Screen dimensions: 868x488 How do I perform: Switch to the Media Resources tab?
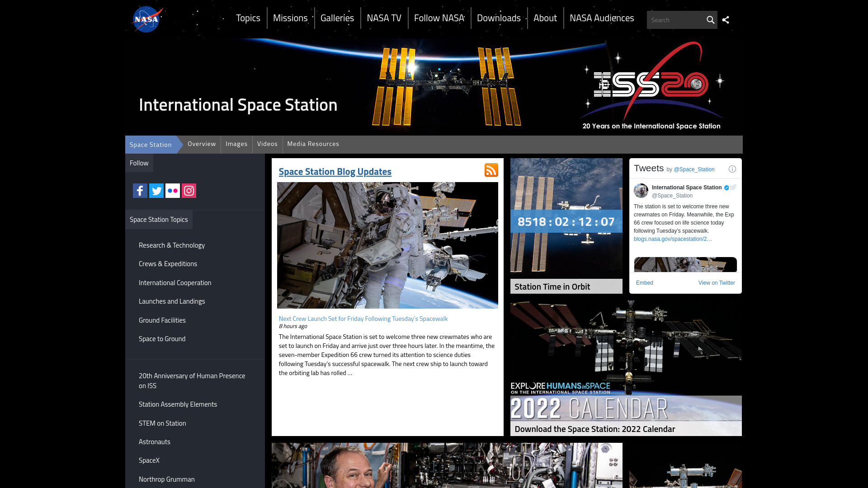point(313,144)
